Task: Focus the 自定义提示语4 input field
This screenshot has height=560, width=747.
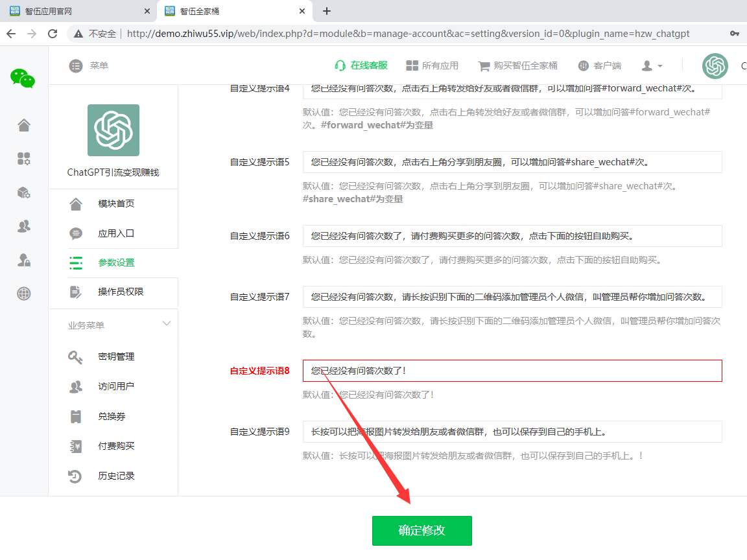Action: (512, 91)
